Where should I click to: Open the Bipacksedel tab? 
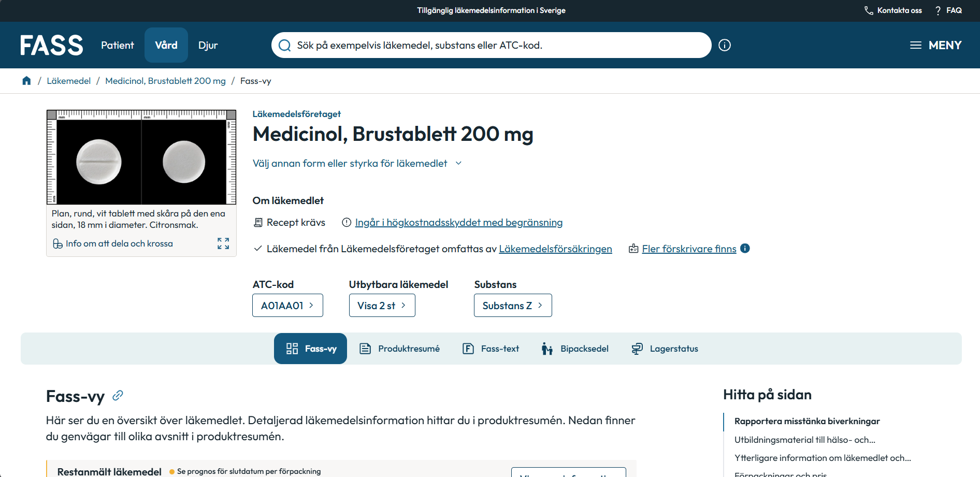pyautogui.click(x=575, y=349)
